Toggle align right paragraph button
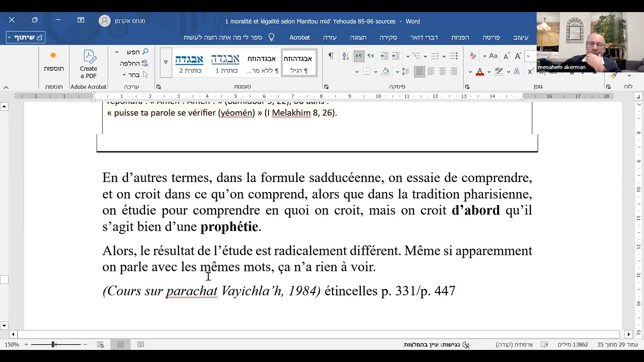Image resolution: width=644 pixels, height=362 pixels. click(x=454, y=71)
